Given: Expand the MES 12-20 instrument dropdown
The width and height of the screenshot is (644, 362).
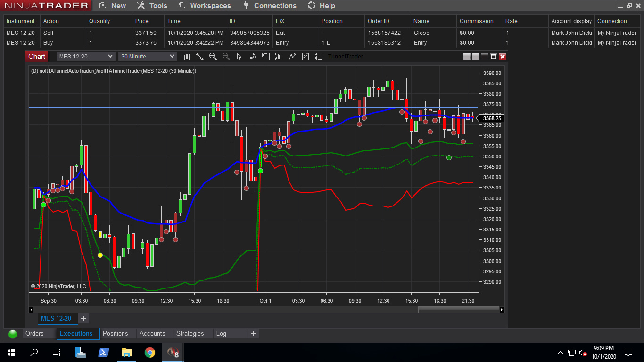Looking at the screenshot, I should [85, 56].
